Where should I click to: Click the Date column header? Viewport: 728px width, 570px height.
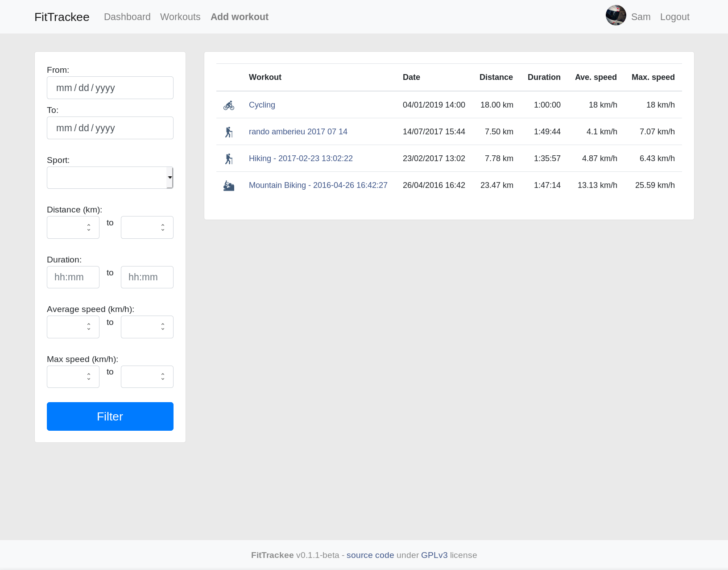pyautogui.click(x=411, y=77)
